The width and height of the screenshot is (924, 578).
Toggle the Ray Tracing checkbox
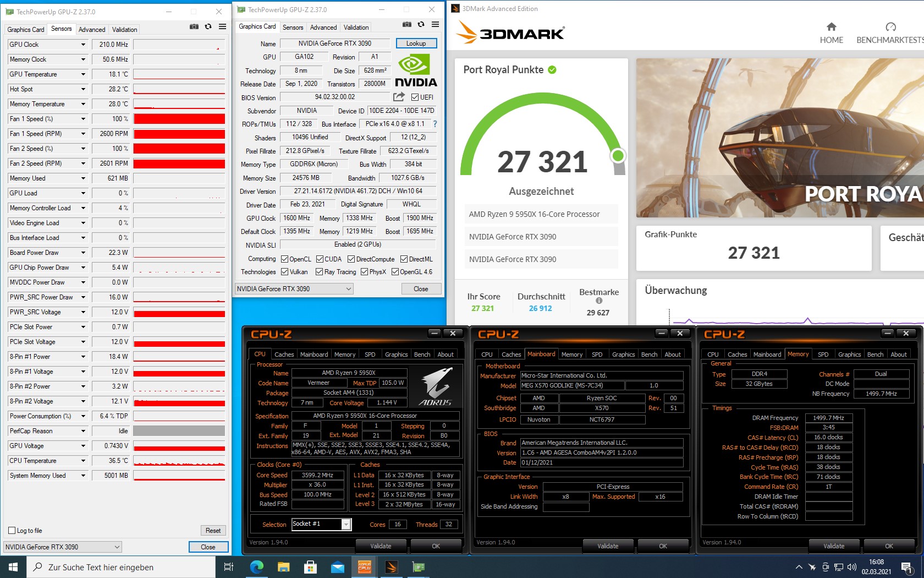point(319,272)
